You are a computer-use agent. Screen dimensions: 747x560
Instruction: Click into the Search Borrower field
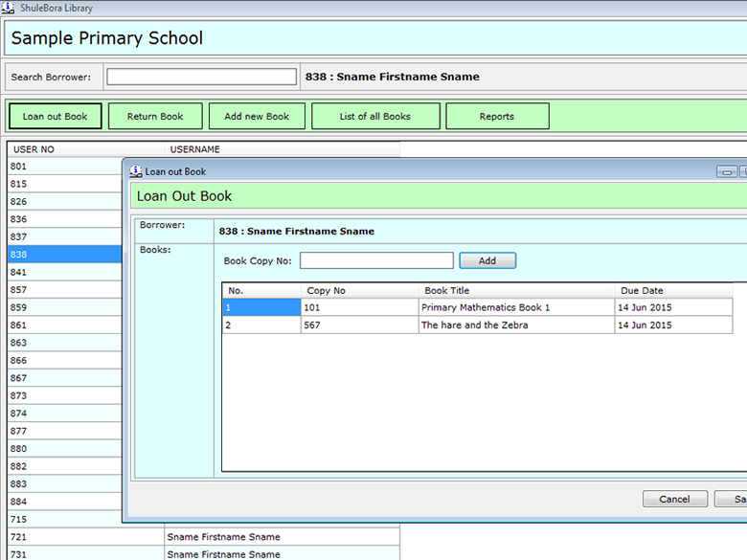pos(201,77)
